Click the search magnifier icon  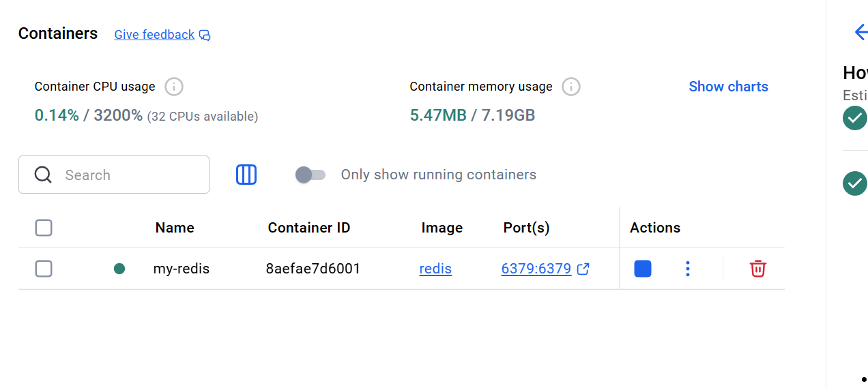(x=43, y=175)
